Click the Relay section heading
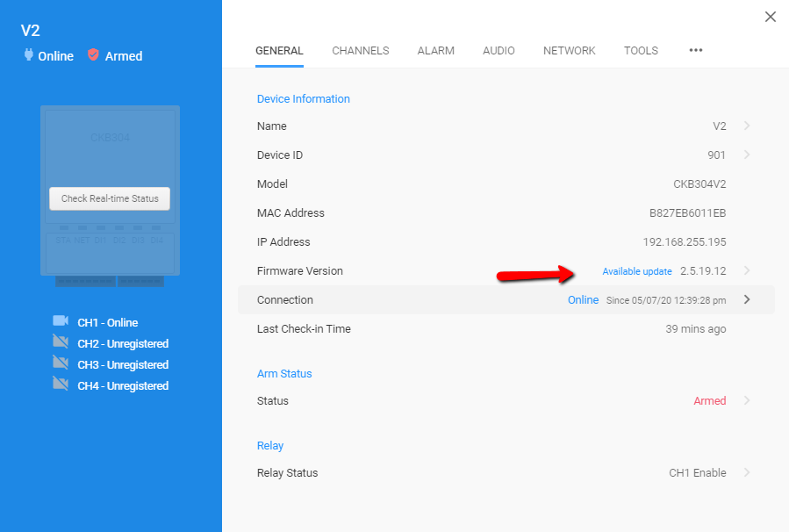 [x=270, y=446]
